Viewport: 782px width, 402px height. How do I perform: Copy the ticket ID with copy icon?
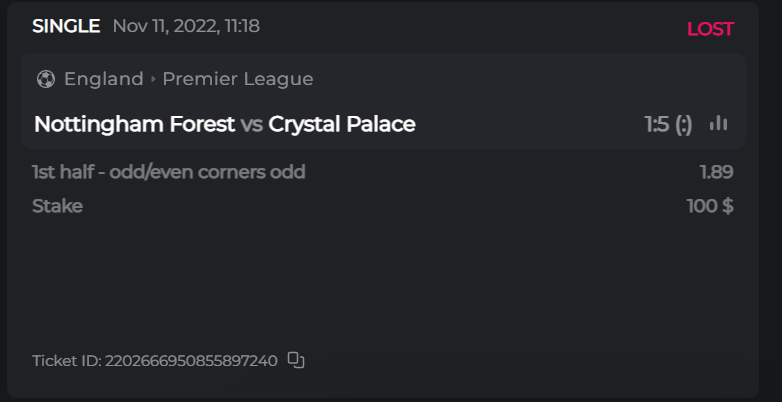[x=295, y=360]
